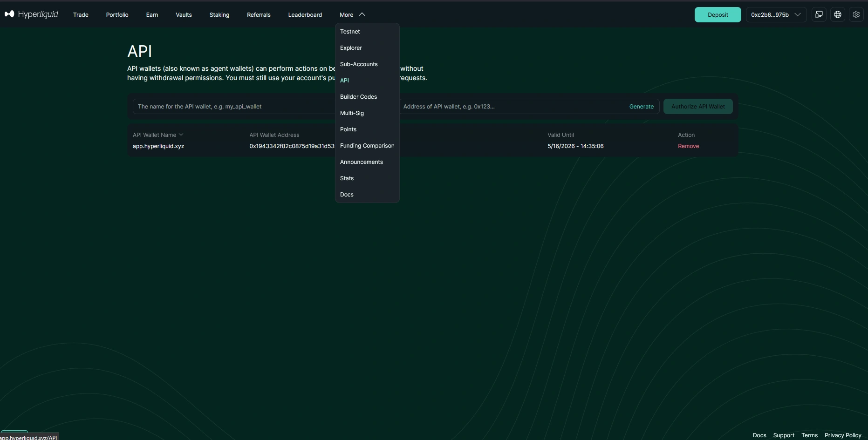
Task: Select the 5/16/2026 - 14:35:06 valid-until value
Action: (575, 146)
